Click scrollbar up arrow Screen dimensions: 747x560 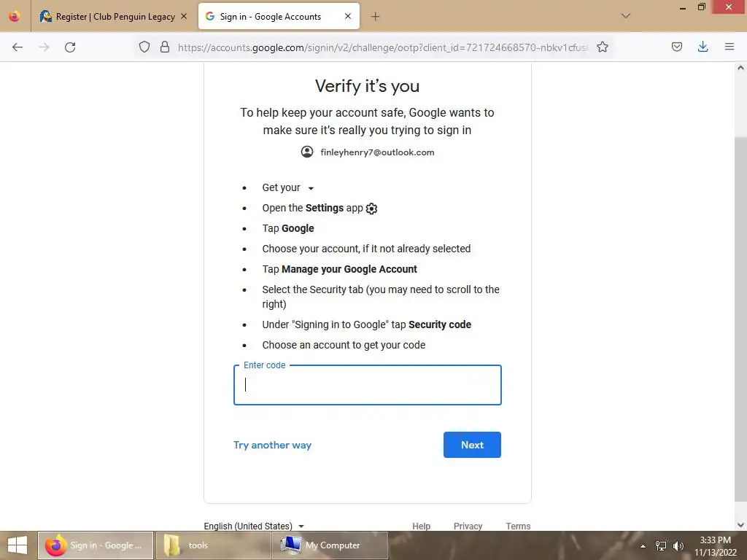coord(740,68)
